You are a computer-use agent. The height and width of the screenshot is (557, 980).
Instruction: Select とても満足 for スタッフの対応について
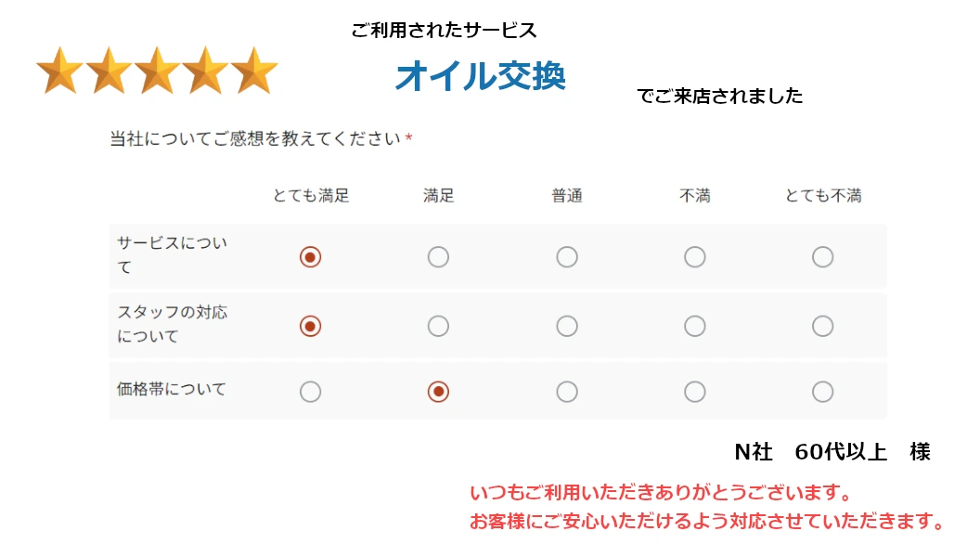pos(311,326)
